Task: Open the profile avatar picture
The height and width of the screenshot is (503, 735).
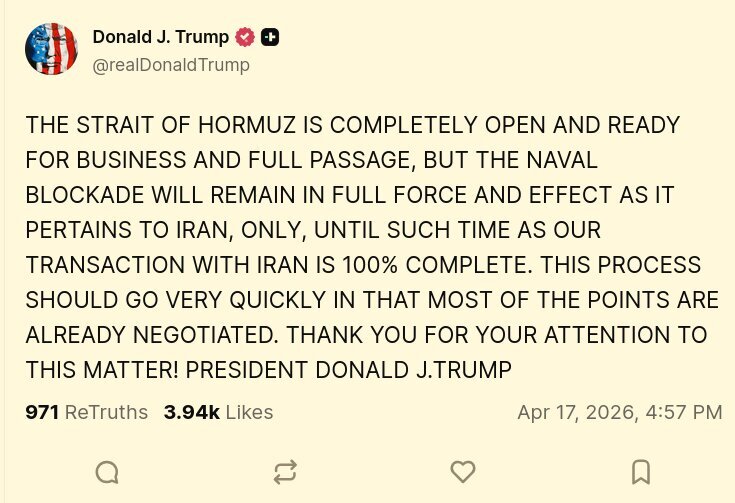Action: coord(52,50)
